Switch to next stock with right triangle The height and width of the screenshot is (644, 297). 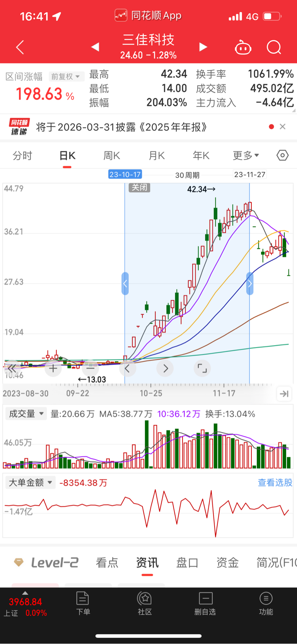tap(203, 47)
